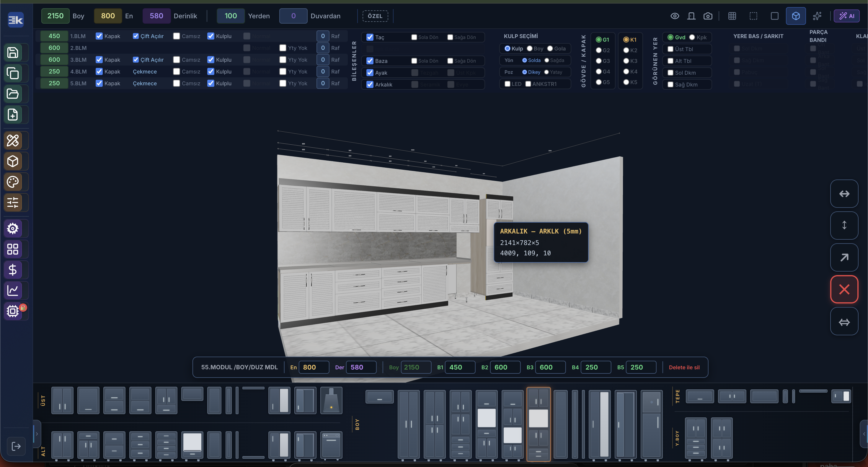Screen dimensions: 868x467
Task: Click the Boy height value 2150 field
Action: coord(55,16)
